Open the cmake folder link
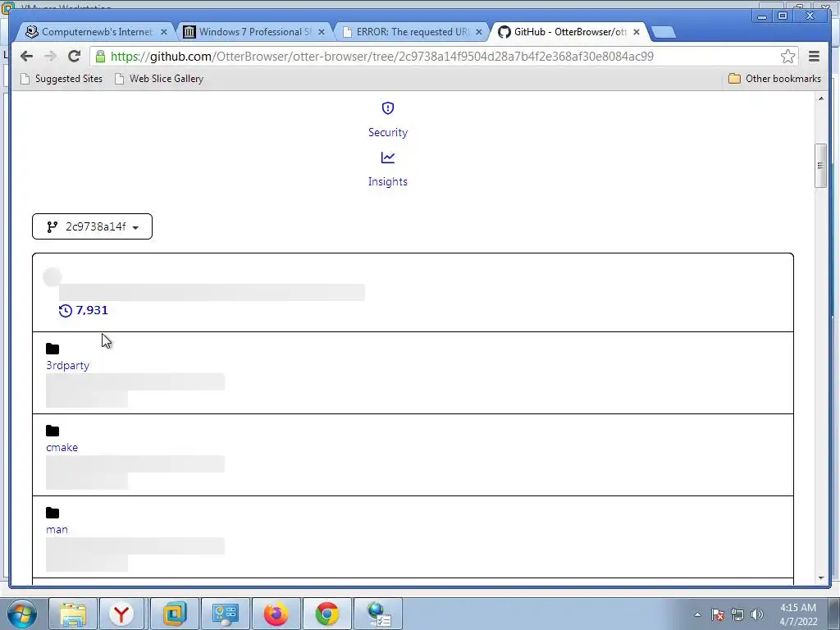840x630 pixels. pos(62,447)
